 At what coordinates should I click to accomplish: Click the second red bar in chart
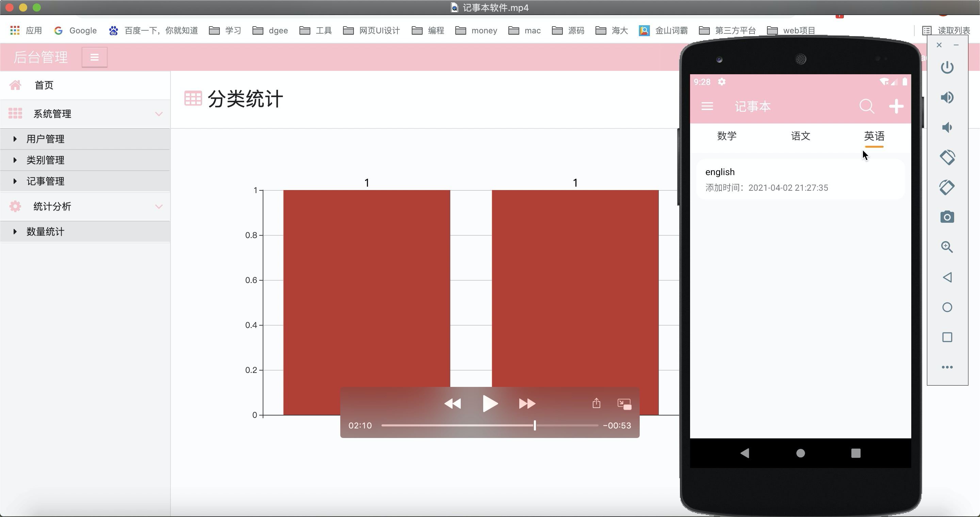click(575, 302)
